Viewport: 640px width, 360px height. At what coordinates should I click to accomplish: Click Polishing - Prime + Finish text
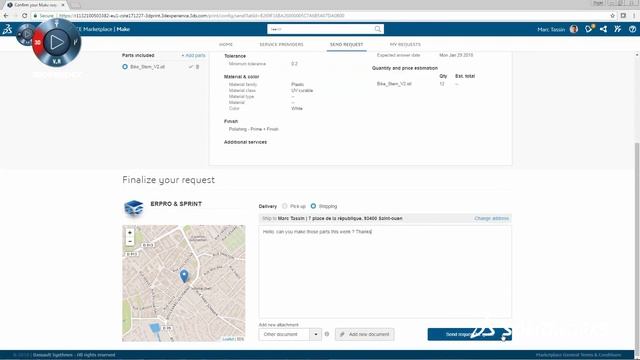tap(253, 129)
